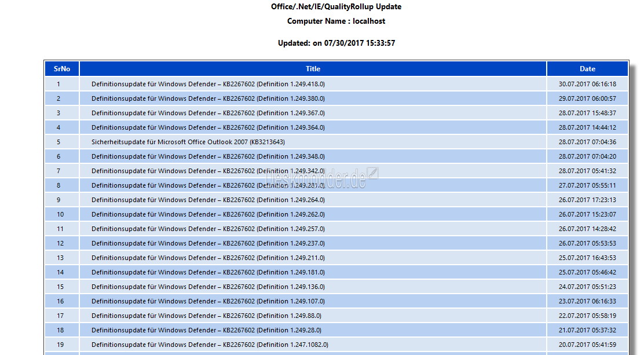Click the date 24.07.2017 05:51:23
The image size is (644, 355).
(x=587, y=287)
